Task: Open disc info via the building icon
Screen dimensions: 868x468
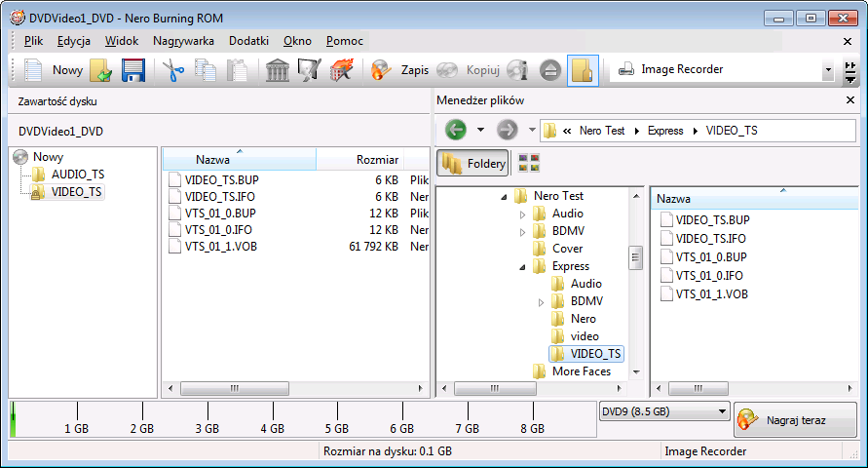Action: [278, 70]
